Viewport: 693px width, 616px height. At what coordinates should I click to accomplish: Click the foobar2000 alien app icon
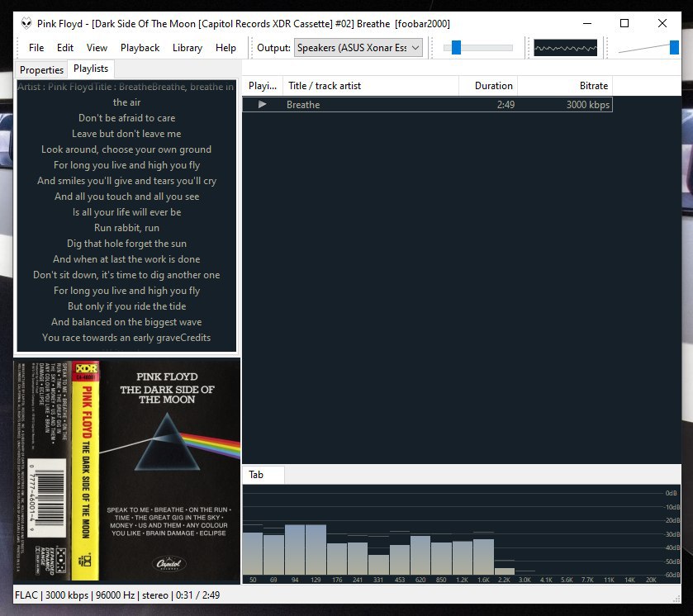(26, 23)
